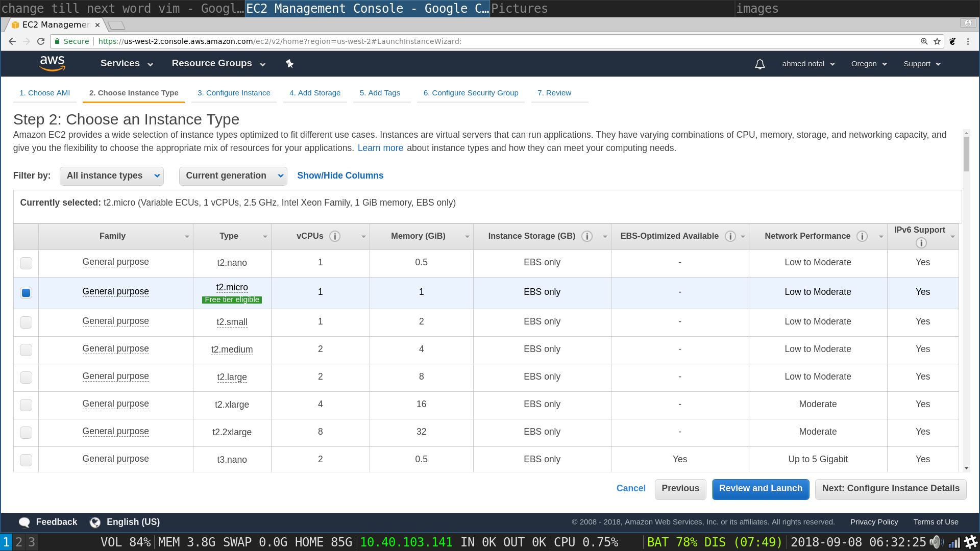Open the notifications bell icon

coord(759,64)
